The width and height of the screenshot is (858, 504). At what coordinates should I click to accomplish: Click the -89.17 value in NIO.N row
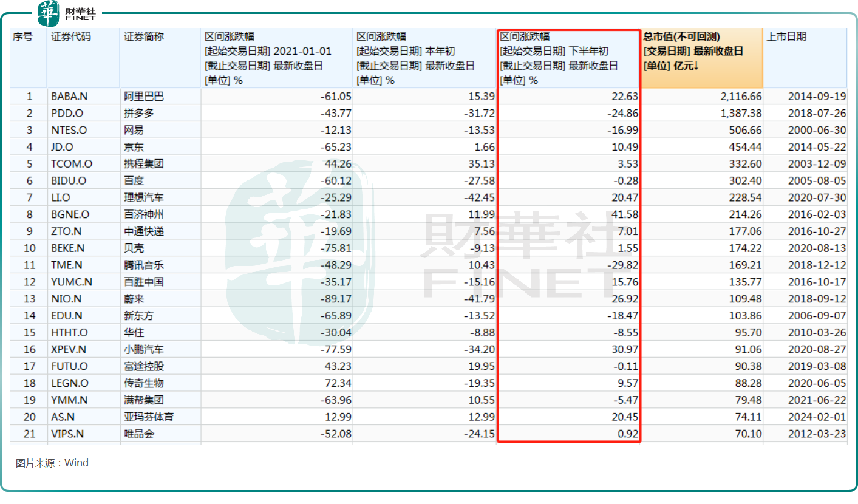tap(337, 299)
